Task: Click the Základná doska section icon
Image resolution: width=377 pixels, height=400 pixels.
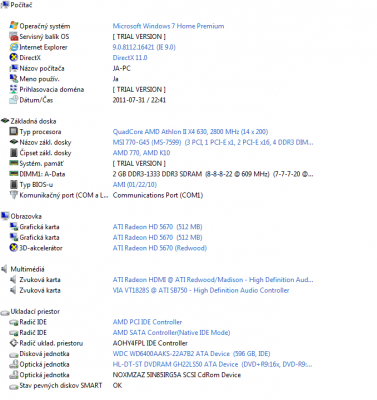Action: 5,121
